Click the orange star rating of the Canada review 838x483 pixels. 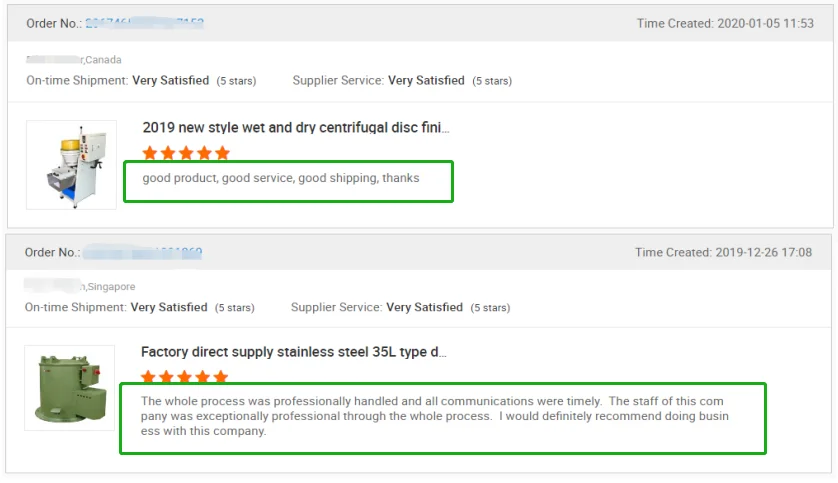(x=186, y=153)
